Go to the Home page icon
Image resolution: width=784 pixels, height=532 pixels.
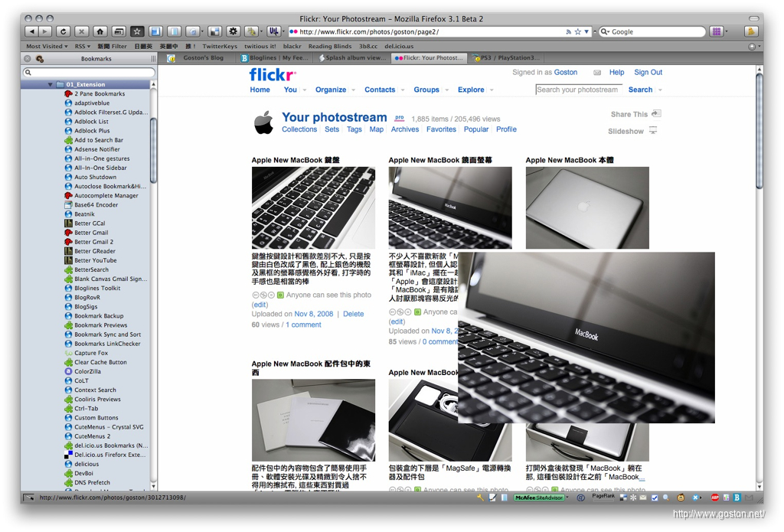(100, 31)
